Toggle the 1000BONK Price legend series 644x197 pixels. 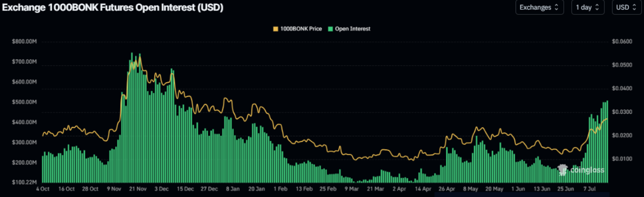click(x=298, y=29)
